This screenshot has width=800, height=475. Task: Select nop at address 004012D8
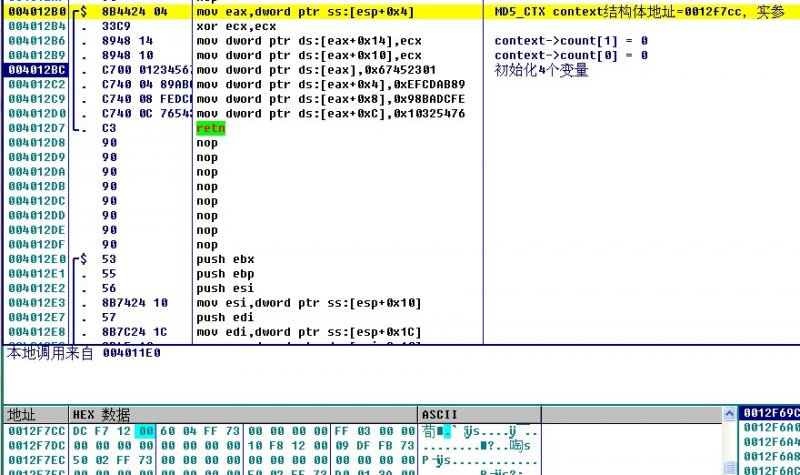point(207,143)
